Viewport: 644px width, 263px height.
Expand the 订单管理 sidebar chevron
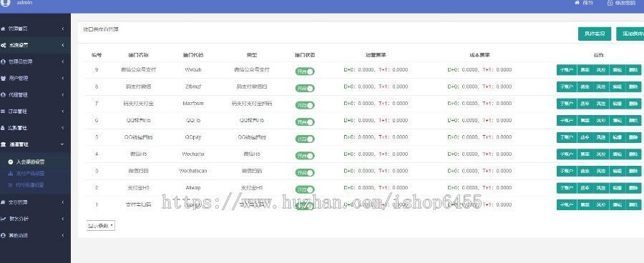(x=63, y=111)
